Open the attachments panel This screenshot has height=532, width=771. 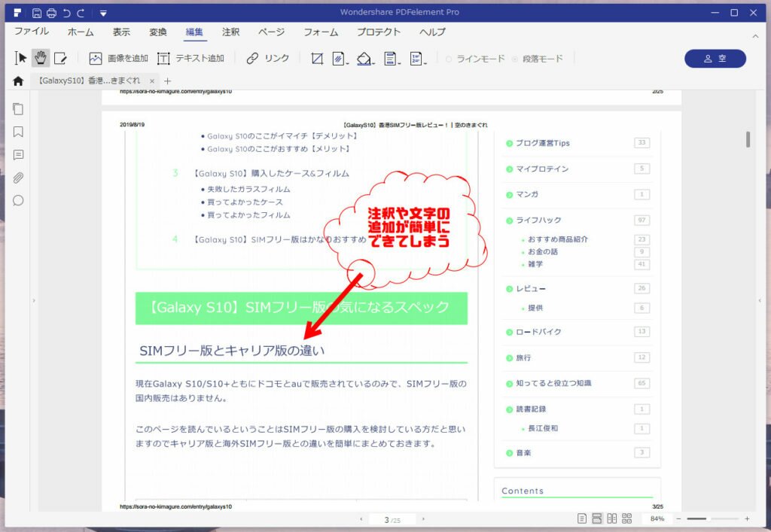(x=18, y=178)
